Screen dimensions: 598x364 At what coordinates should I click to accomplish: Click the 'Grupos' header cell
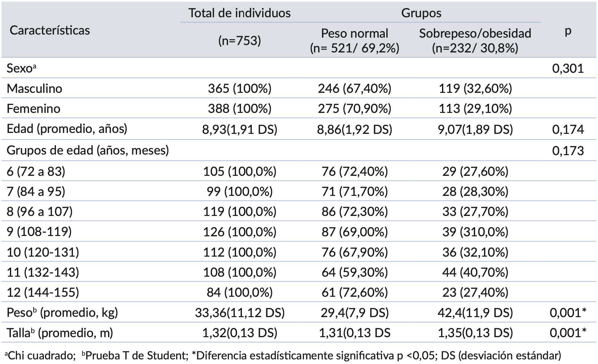pos(421,13)
